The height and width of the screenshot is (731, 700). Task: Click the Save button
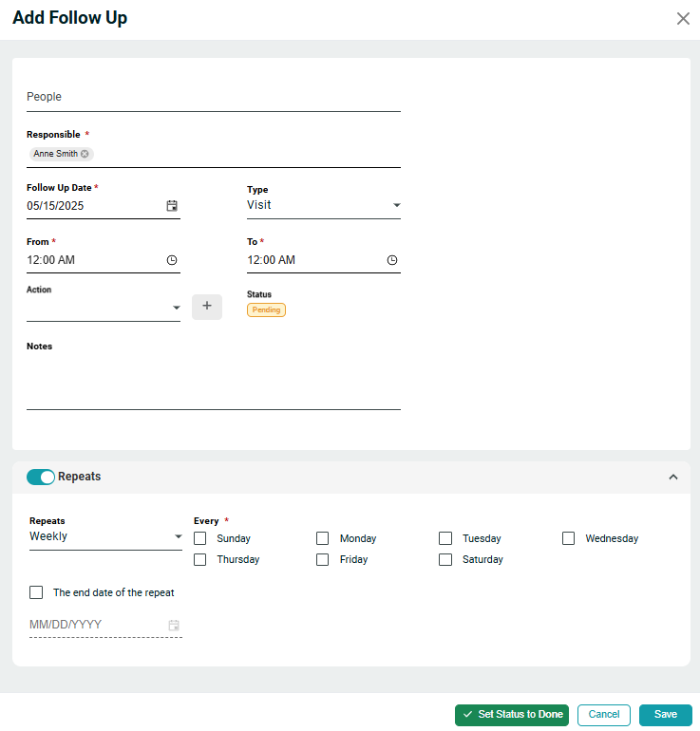point(665,715)
